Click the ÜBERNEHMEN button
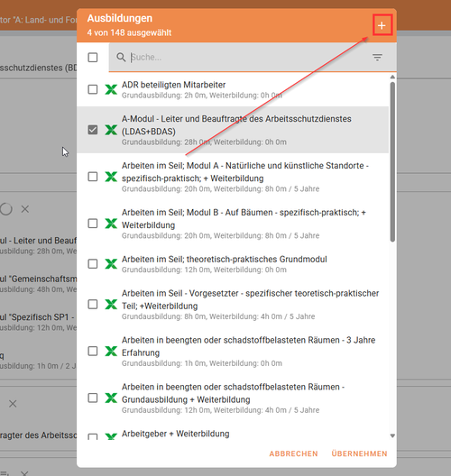The width and height of the screenshot is (451, 476). (359, 453)
